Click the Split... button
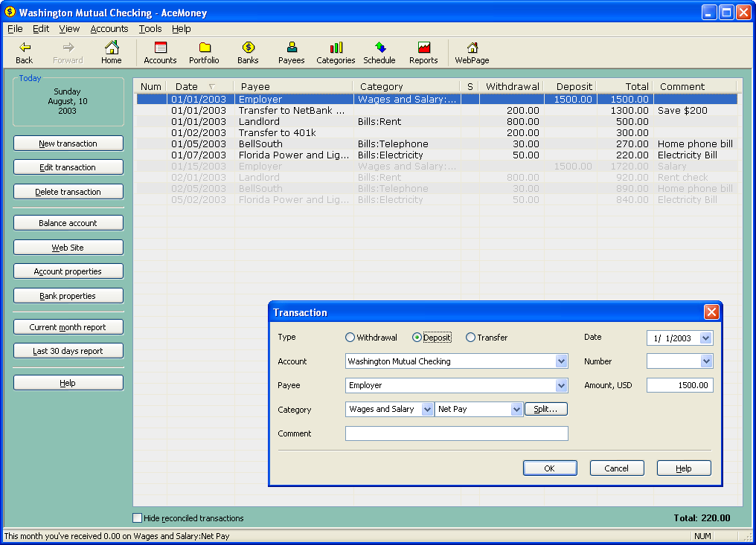The image size is (756, 545). point(545,409)
